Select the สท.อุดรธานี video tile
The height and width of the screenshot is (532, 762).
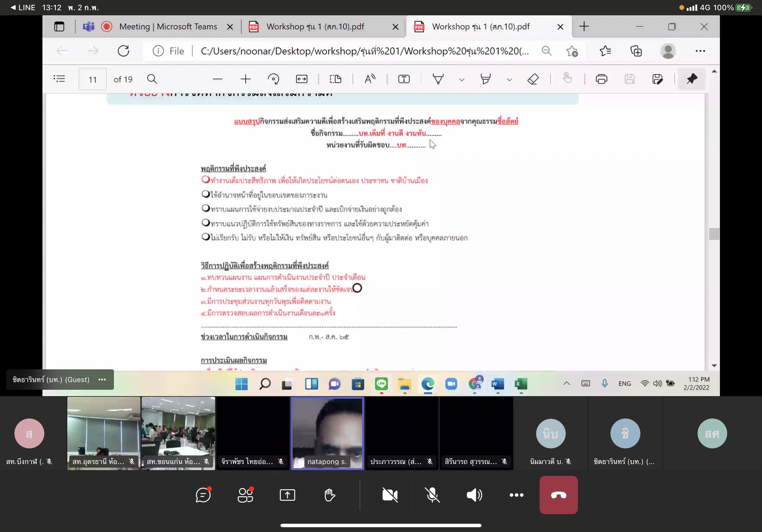coord(104,433)
